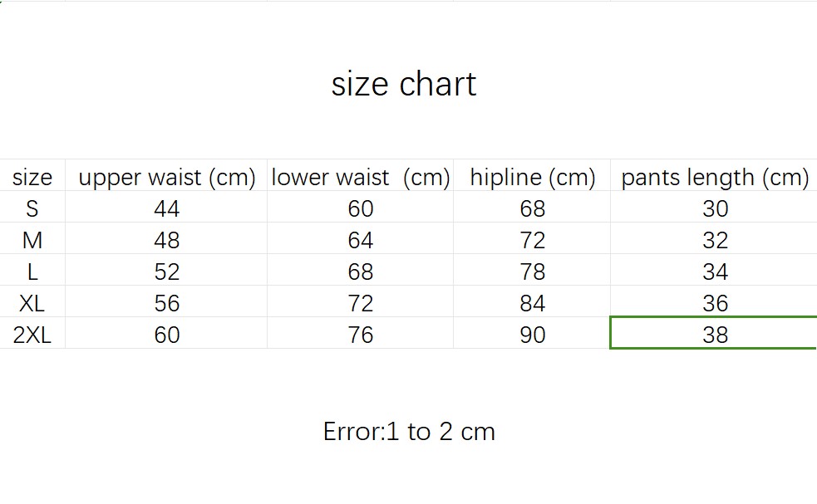Select the M size row label
The height and width of the screenshot is (504, 817).
(32, 238)
